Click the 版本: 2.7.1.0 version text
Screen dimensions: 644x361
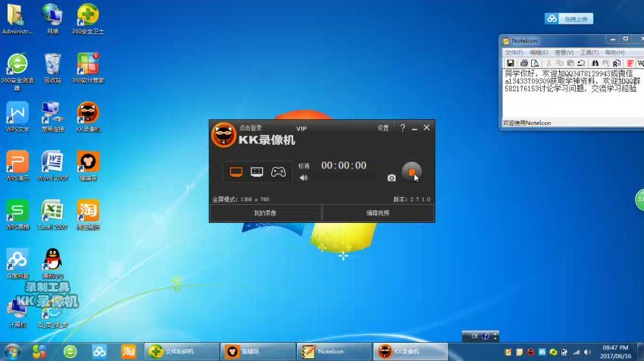pos(412,199)
